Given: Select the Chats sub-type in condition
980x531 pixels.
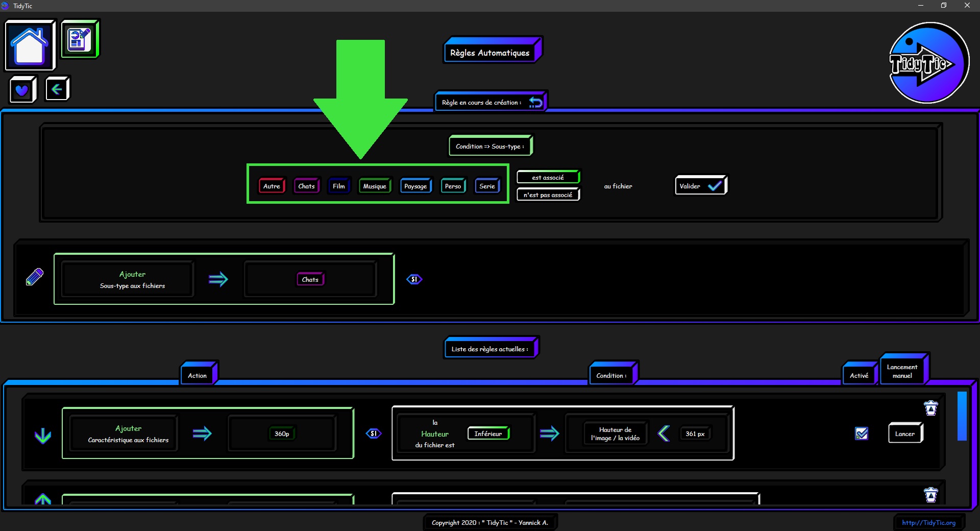Looking at the screenshot, I should pyautogui.click(x=307, y=186).
